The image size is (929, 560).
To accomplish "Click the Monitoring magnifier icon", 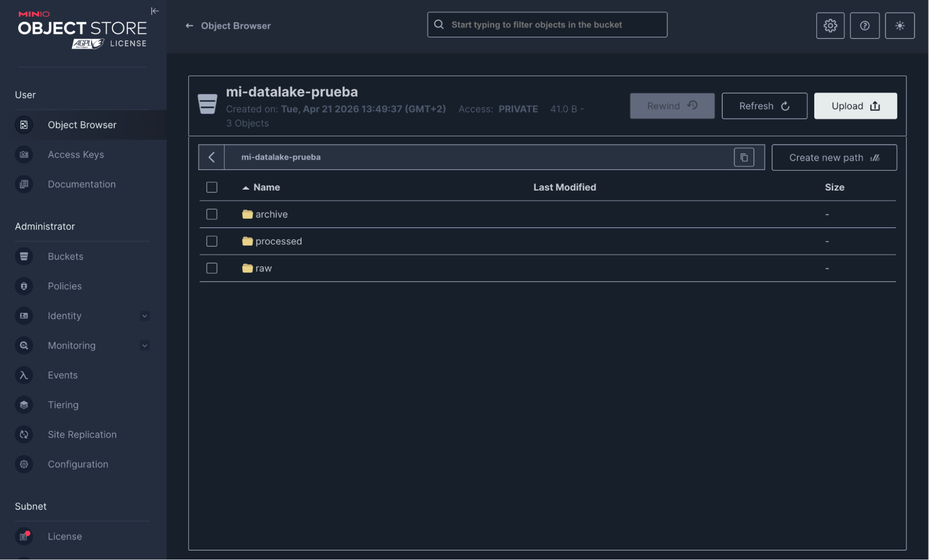I will coord(24,345).
